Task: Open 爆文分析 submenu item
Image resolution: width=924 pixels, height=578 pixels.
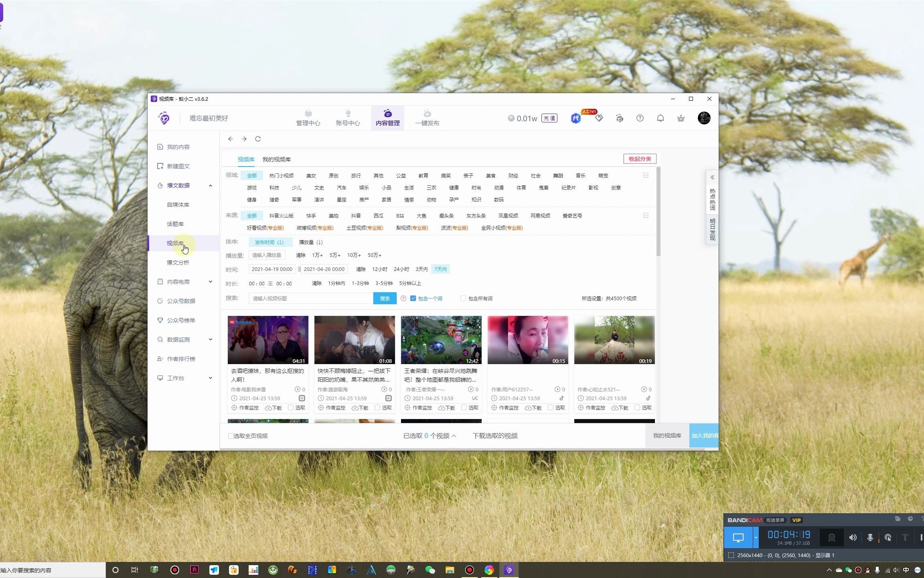Action: click(178, 263)
